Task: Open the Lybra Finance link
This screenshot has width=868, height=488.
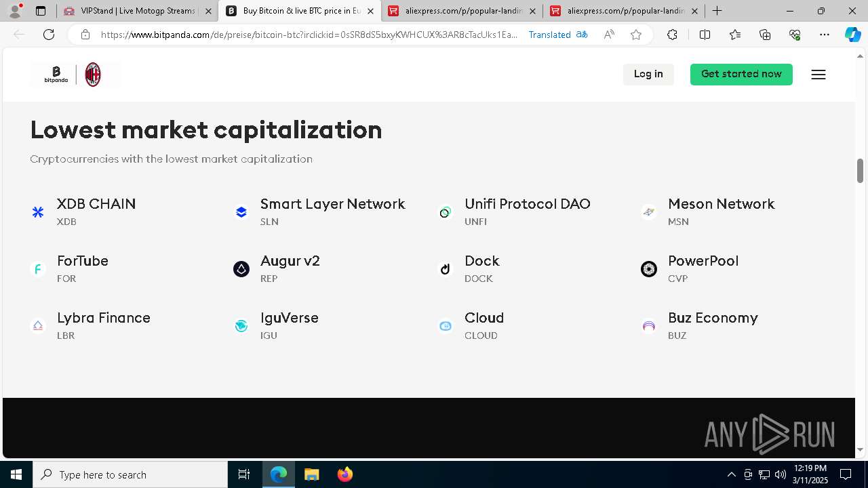Action: (104, 318)
